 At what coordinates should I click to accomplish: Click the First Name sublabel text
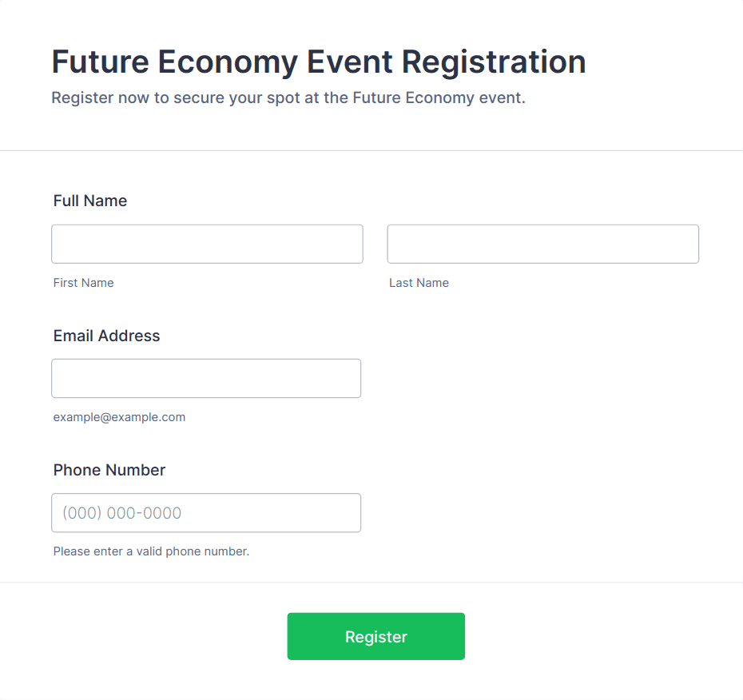click(84, 283)
